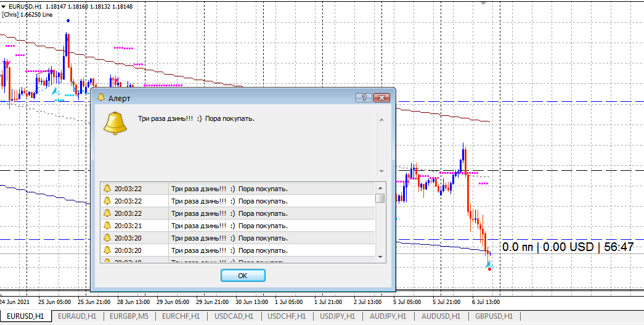Click the triangle arrow beside the EURUSD,H1 chart title
This screenshot has width=644, height=325.
3,7
